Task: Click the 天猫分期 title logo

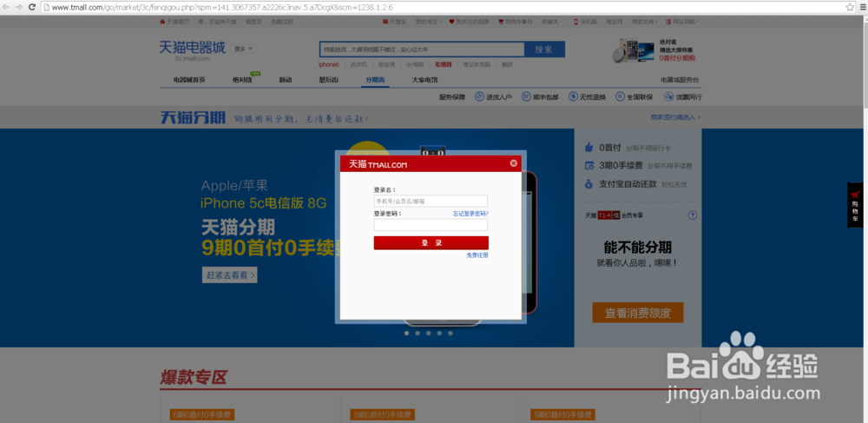Action: pyautogui.click(x=193, y=118)
